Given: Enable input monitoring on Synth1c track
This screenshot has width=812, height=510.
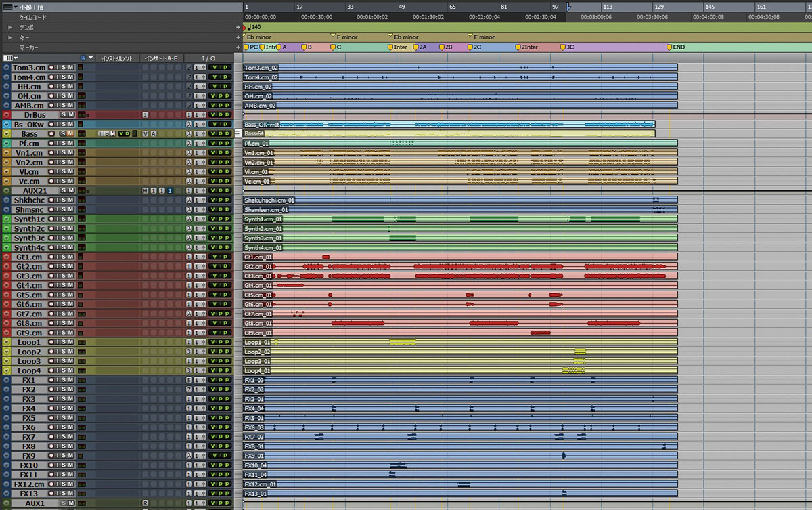Looking at the screenshot, I should pos(58,219).
